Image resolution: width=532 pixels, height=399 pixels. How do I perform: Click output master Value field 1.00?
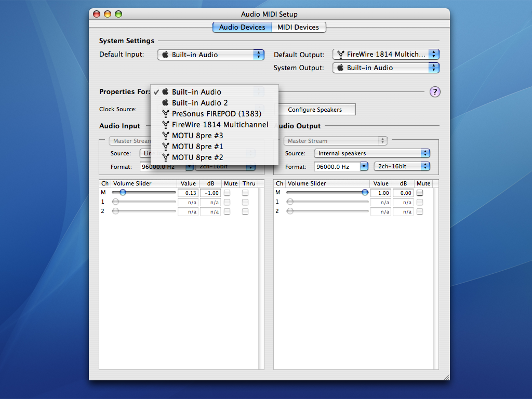click(381, 193)
